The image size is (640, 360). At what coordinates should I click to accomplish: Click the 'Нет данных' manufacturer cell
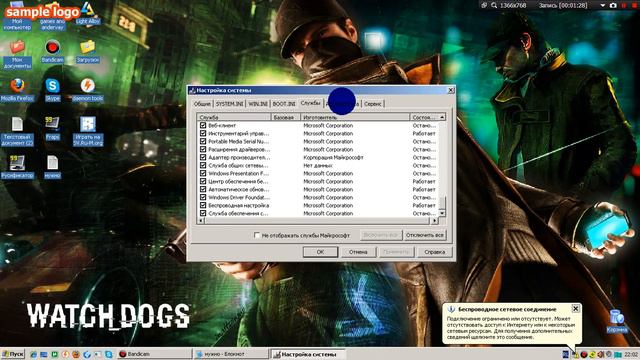(x=318, y=165)
